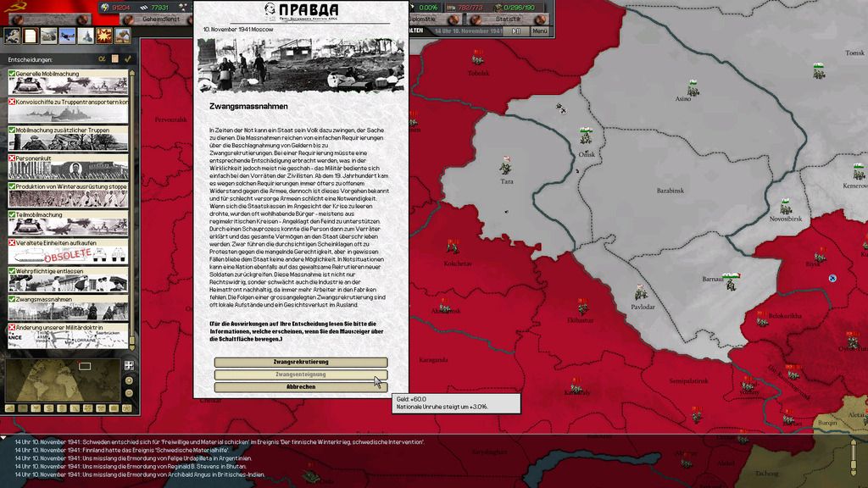Select the enemy unit at Omsk
The height and width of the screenshot is (488, 868).
click(586, 135)
